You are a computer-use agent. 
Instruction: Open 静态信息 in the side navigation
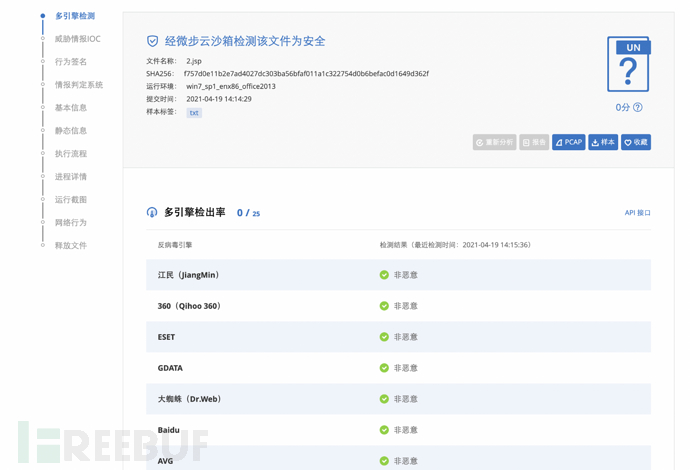click(x=71, y=131)
